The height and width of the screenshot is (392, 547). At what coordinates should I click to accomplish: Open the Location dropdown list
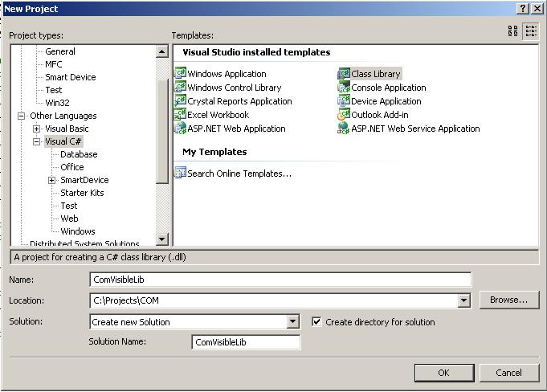pos(463,300)
